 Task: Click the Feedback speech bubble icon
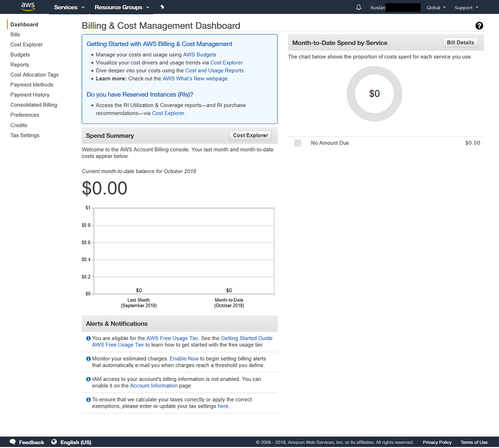tap(13, 442)
